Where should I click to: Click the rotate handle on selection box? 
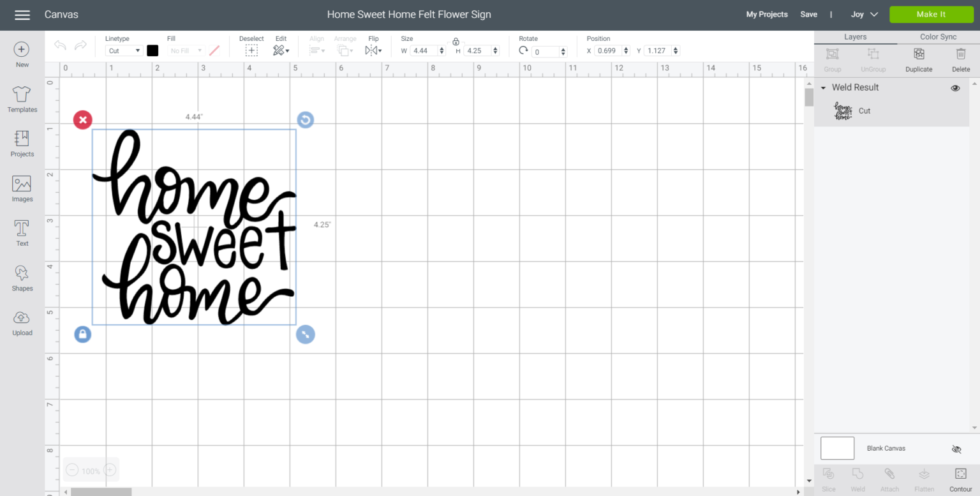(x=306, y=120)
